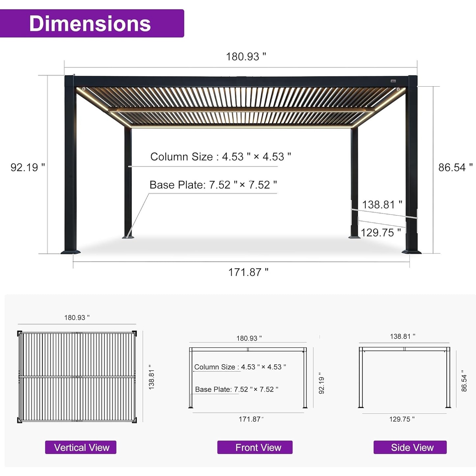Click Base Plate text inside the Front View diagram
Viewport: 476px width, 476px height.
(x=237, y=389)
